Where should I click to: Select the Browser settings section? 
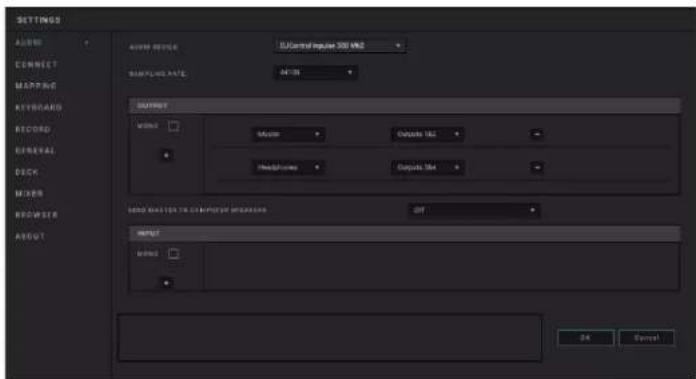[36, 215]
